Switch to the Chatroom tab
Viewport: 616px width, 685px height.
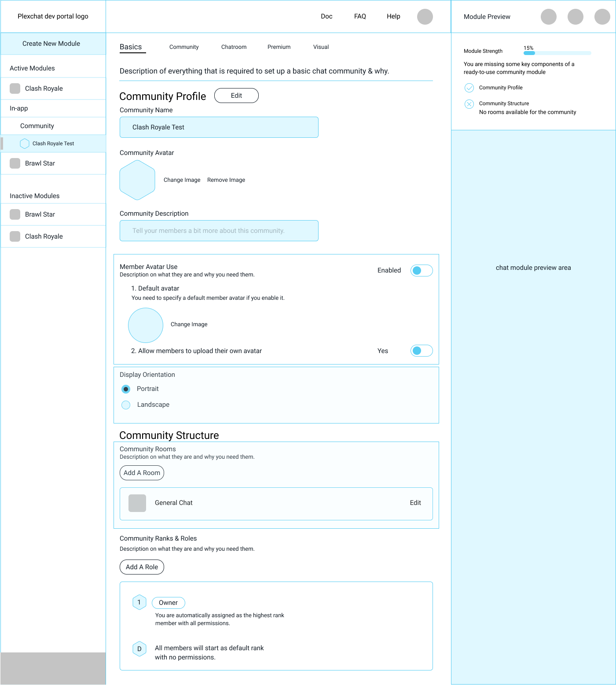(x=234, y=47)
